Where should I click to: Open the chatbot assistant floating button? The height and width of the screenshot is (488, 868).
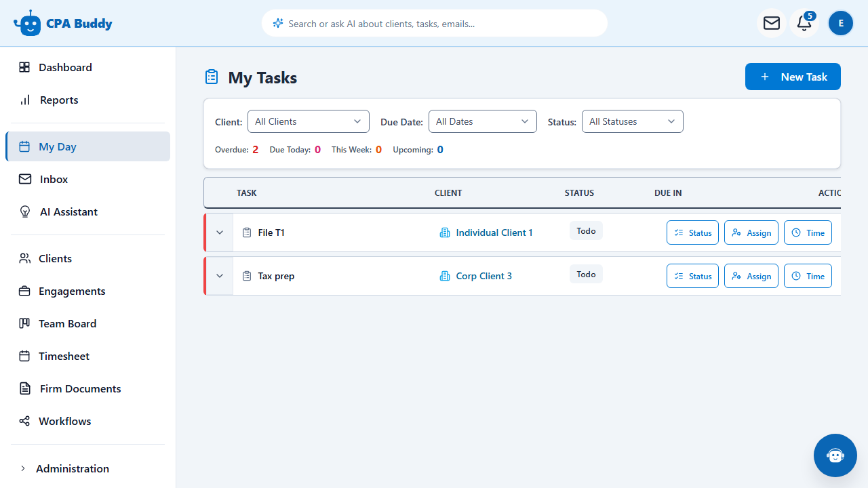click(835, 455)
